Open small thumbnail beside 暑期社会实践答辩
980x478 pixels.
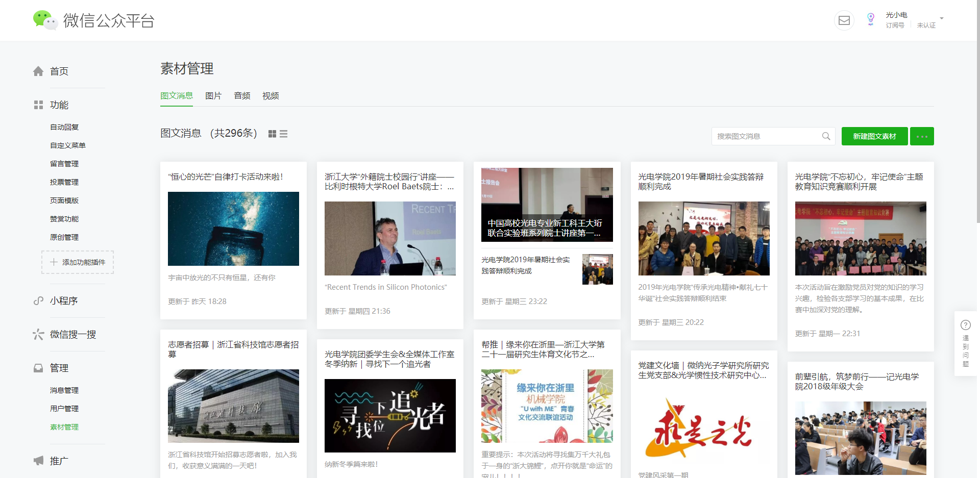(x=597, y=269)
